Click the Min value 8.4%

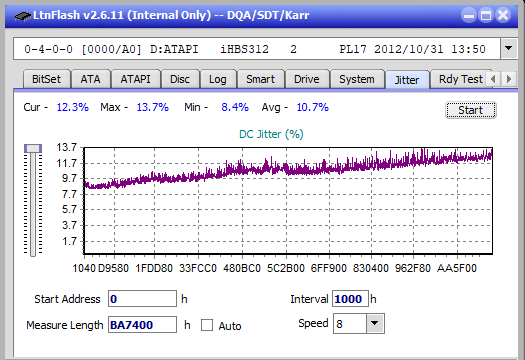pyautogui.click(x=235, y=107)
